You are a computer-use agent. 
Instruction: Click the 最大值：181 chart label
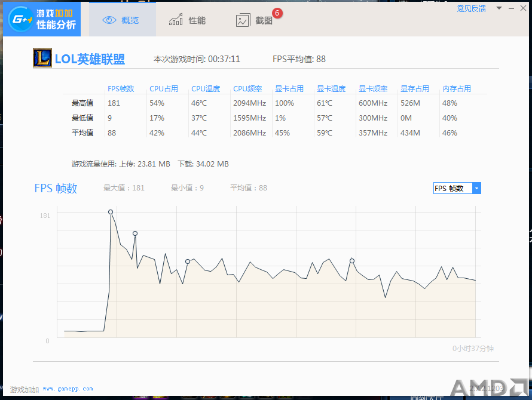(124, 188)
